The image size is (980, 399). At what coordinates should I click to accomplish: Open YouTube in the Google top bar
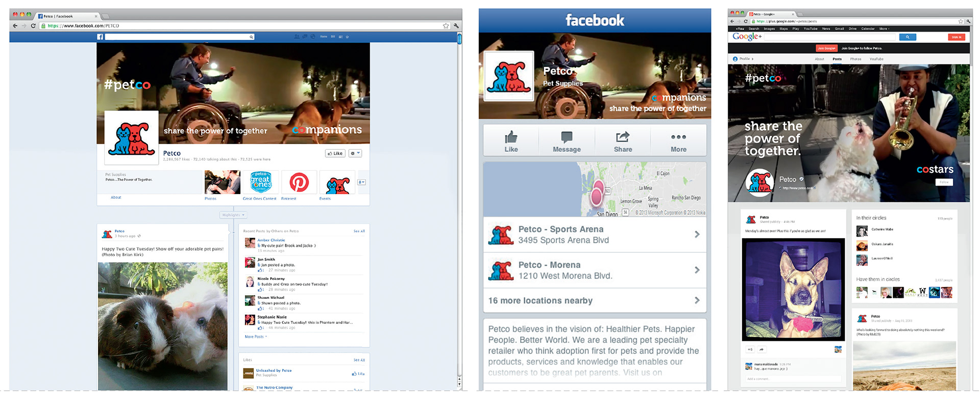coord(811,29)
